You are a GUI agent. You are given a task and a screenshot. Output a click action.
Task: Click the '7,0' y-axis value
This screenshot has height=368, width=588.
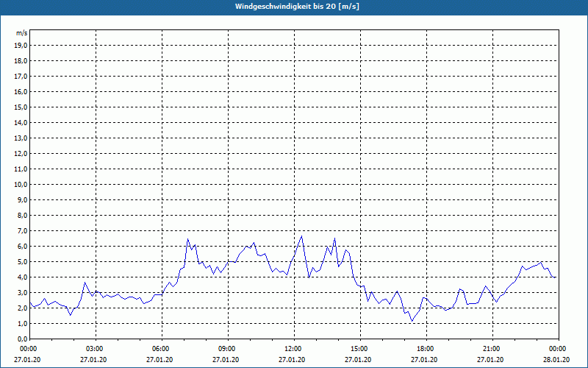point(22,230)
